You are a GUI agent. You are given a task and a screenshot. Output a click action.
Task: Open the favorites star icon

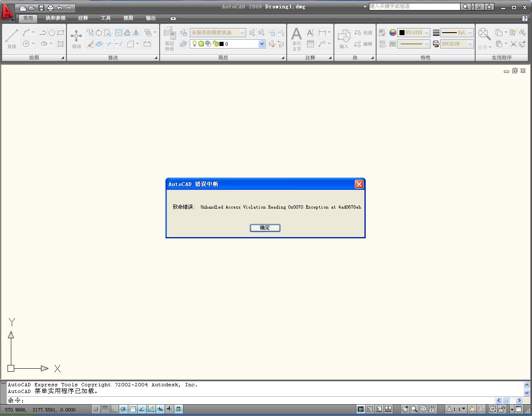[489, 7]
